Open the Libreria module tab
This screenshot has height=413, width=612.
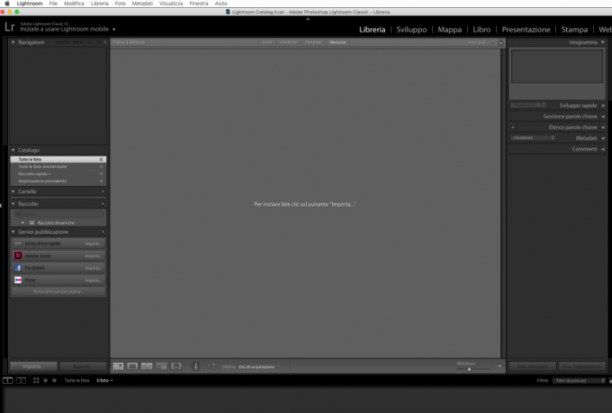coord(372,30)
